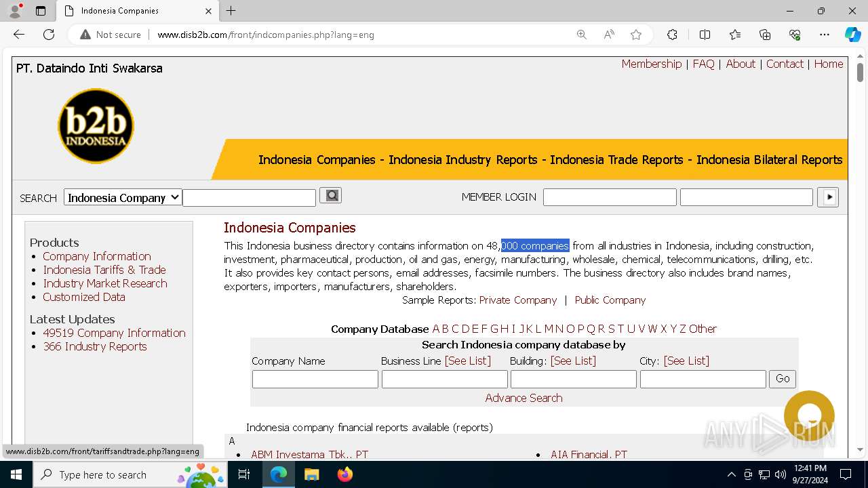Open Edge Settings and more menu

825,35
